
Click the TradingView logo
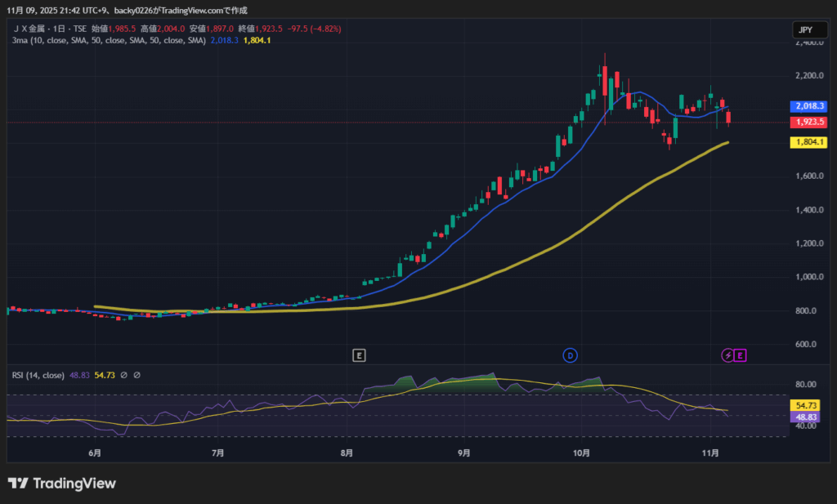[62, 483]
